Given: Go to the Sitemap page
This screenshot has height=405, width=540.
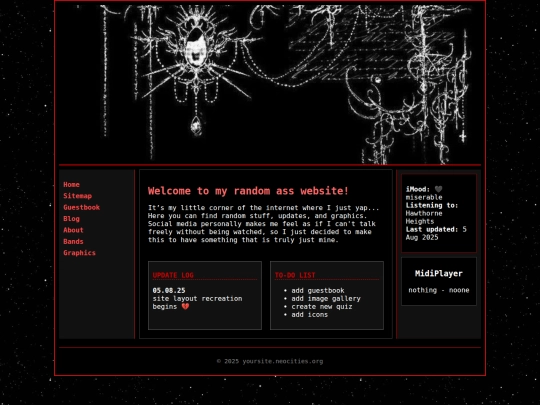Looking at the screenshot, I should (x=77, y=196).
